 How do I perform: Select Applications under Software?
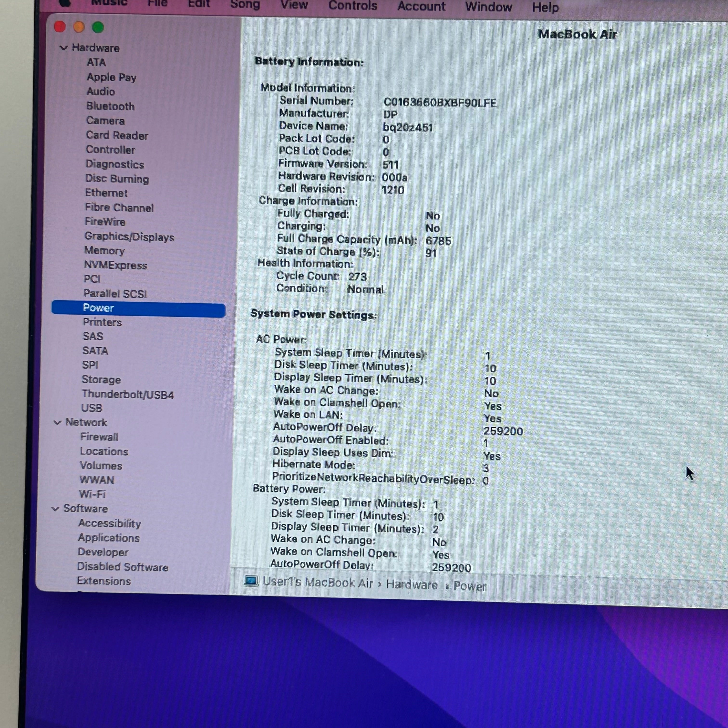coord(109,538)
